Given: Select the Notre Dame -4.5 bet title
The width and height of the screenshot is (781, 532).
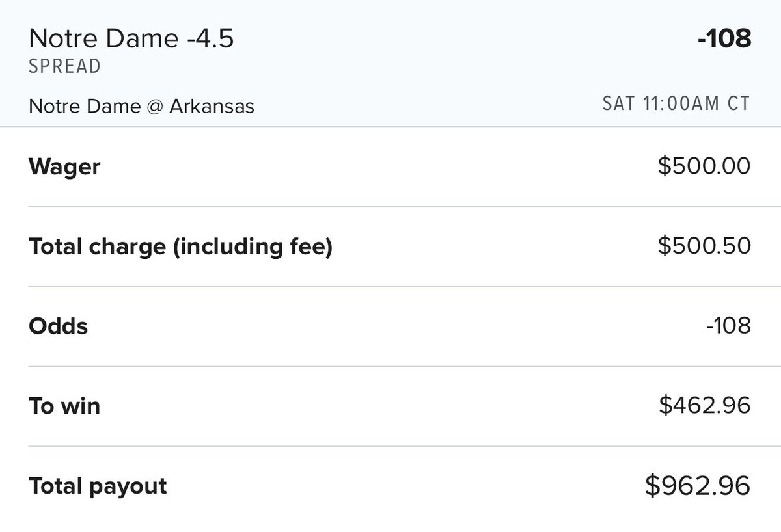Looking at the screenshot, I should click(x=131, y=39).
